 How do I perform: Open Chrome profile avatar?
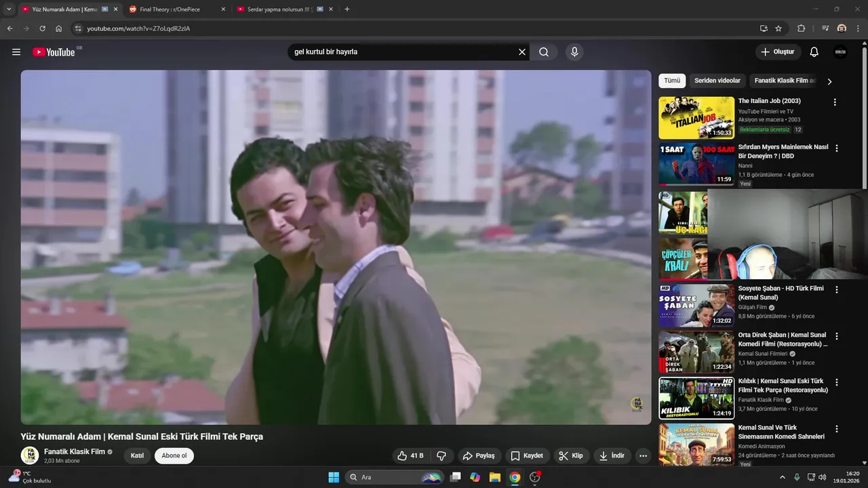[x=842, y=28]
